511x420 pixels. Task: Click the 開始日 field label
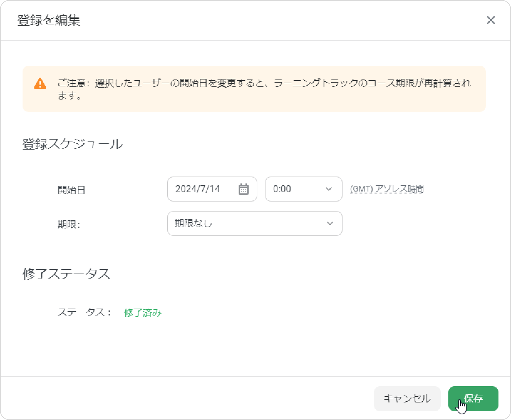pos(71,190)
